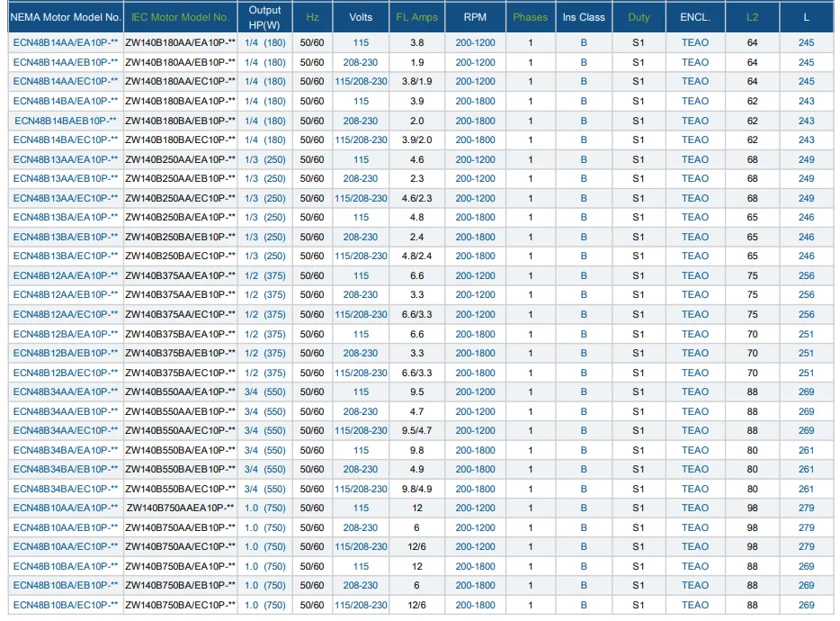
Task: Select model ECN48B14AA/EB10P-**
Action: pos(66,62)
